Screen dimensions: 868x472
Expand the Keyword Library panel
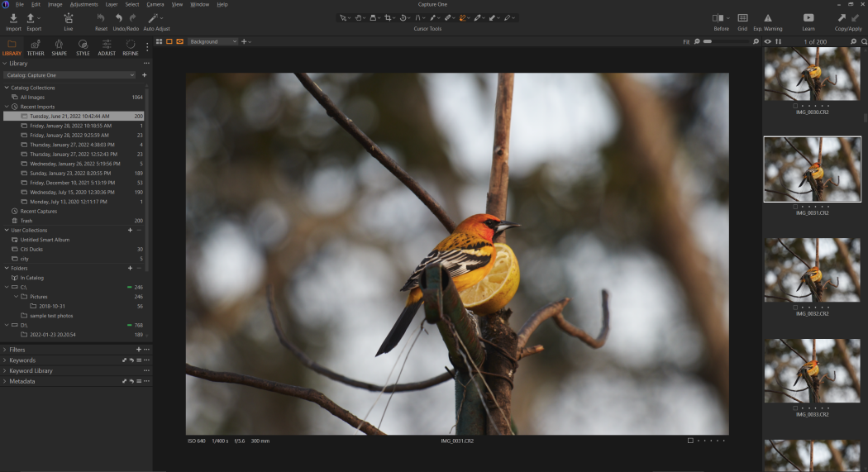point(4,370)
